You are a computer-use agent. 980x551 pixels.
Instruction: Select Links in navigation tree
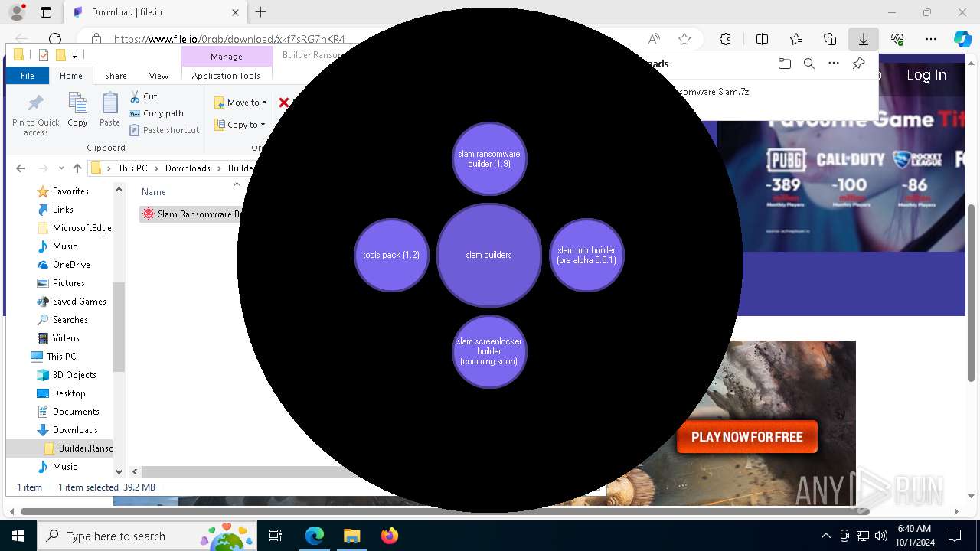[x=63, y=210]
